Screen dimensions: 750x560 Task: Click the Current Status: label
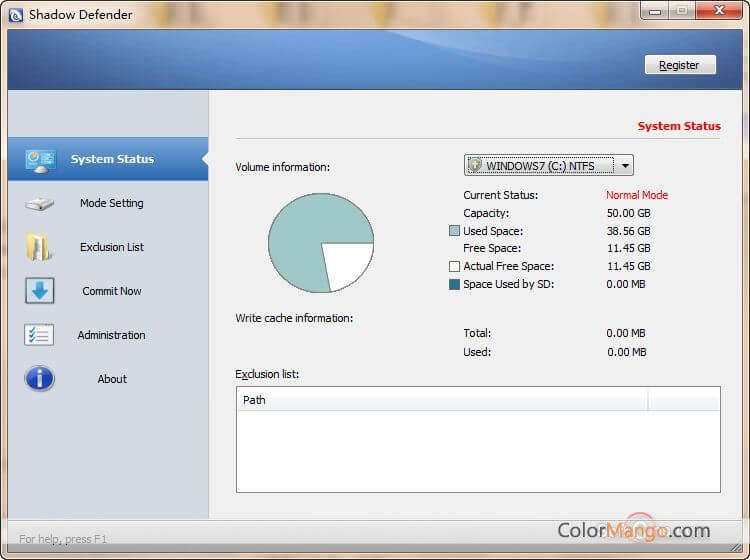(x=500, y=195)
